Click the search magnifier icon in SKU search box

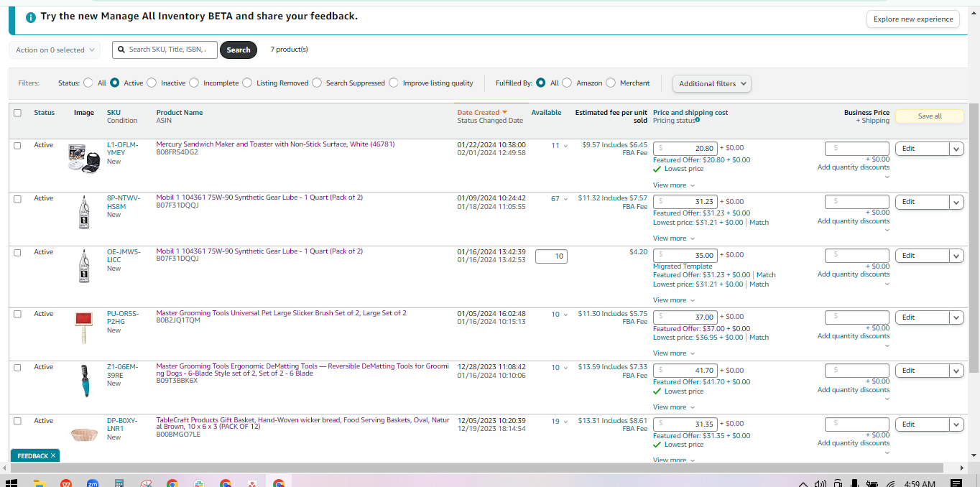coord(121,50)
